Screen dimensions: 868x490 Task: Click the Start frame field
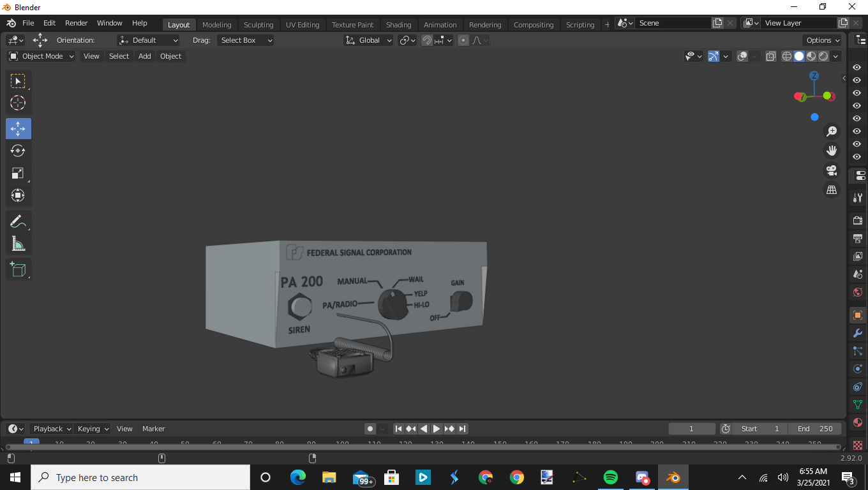click(x=759, y=429)
